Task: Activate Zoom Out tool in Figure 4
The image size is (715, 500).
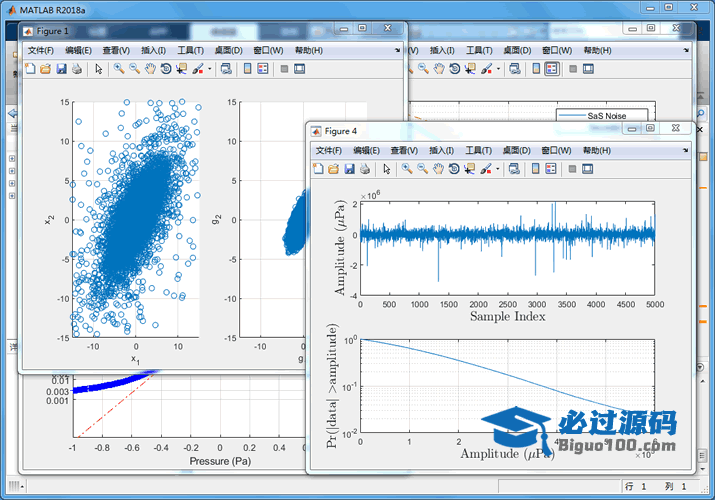Action: [x=423, y=169]
